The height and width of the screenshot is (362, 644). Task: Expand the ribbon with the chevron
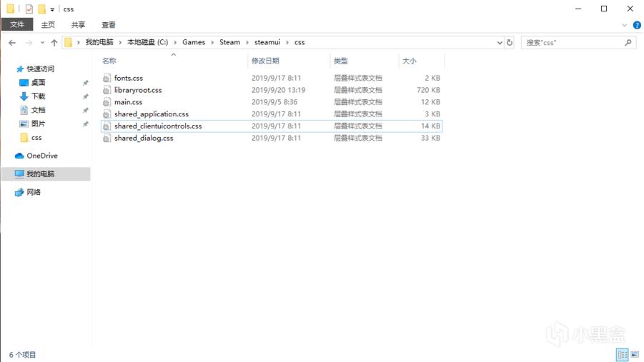(625, 25)
